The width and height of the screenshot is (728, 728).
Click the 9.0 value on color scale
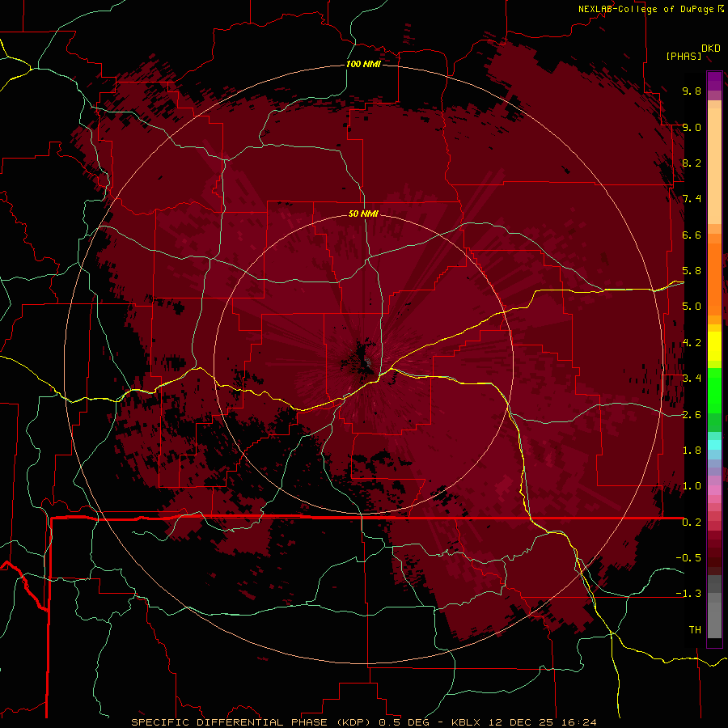[692, 127]
